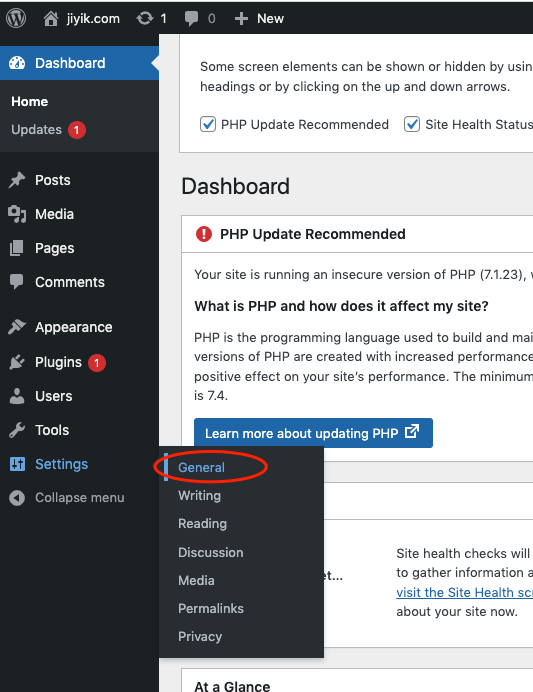Open the Plugins menu
The height and width of the screenshot is (692, 533).
(58, 362)
